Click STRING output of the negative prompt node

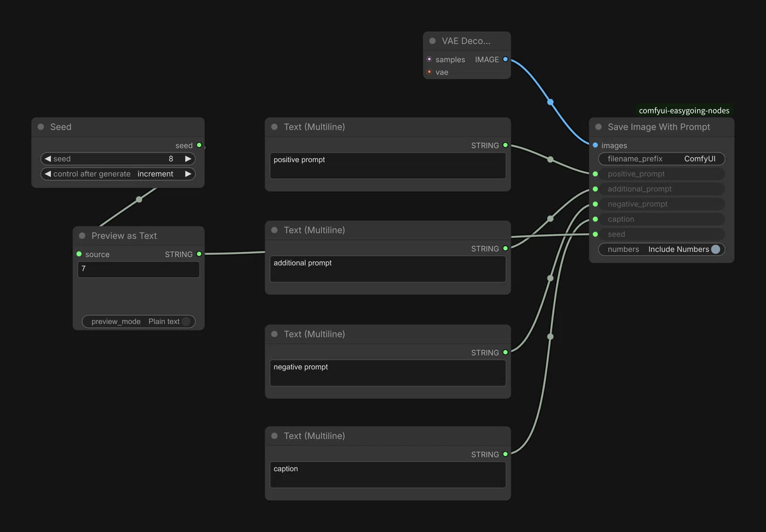[506, 352]
